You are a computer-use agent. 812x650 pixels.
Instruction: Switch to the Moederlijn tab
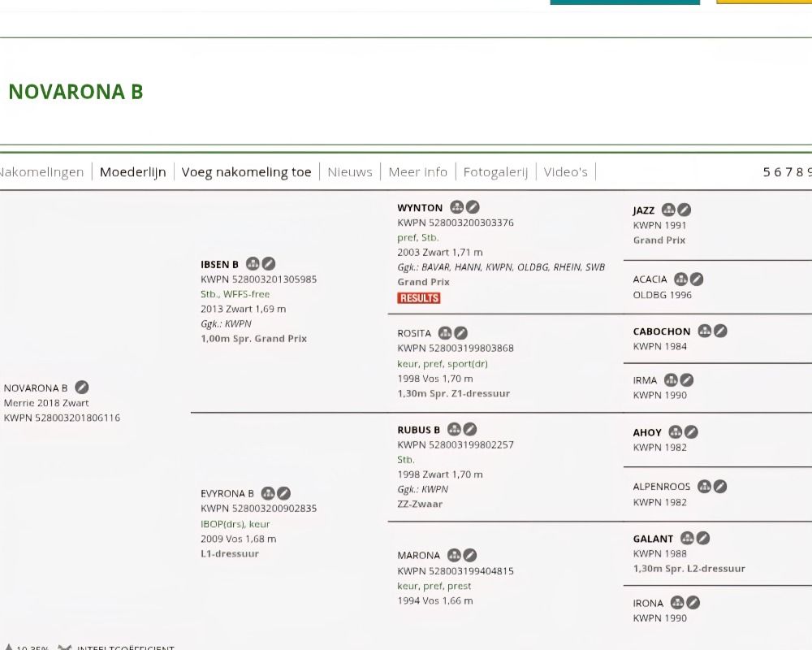pyautogui.click(x=132, y=171)
